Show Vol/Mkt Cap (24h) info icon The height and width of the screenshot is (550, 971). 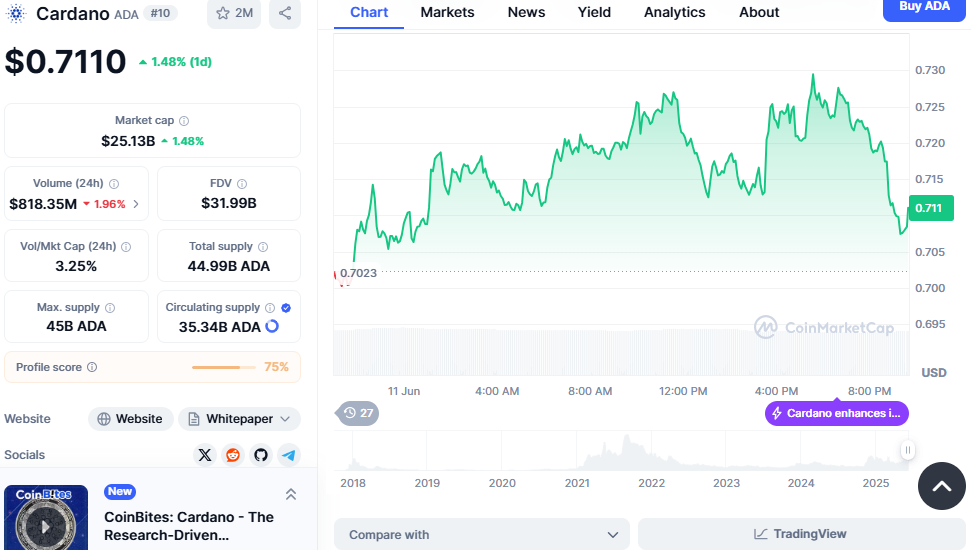(126, 247)
